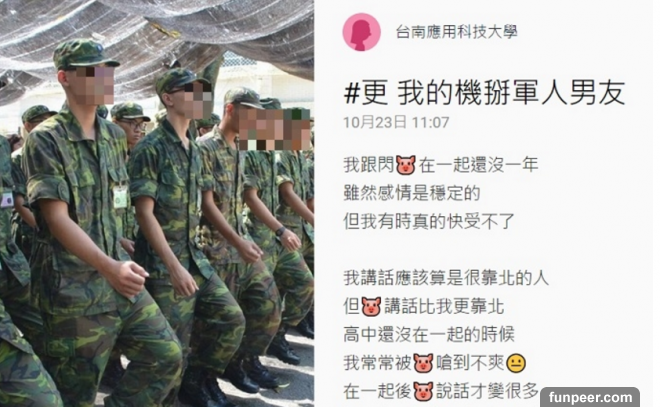This screenshot has height=407, width=660.
Task: Click the pig emoji after 我常常被
Action: [x=423, y=363]
